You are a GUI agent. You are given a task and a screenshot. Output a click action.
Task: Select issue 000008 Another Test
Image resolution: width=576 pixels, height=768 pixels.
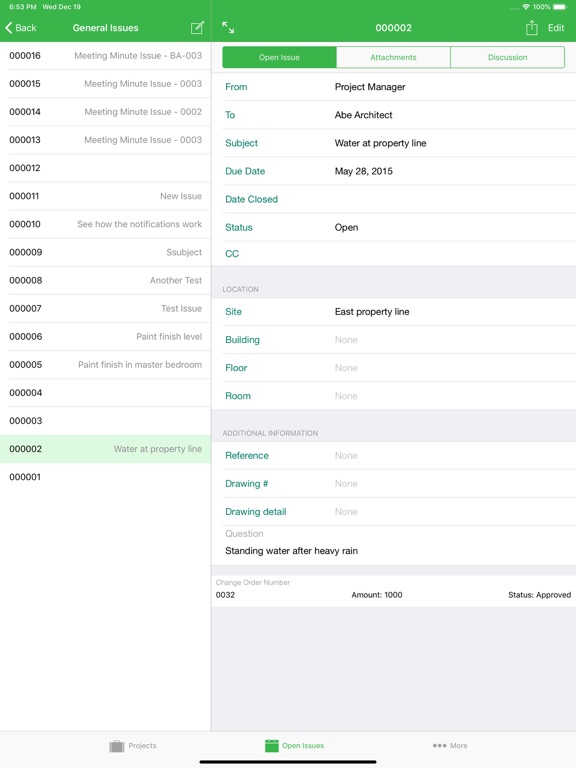[x=105, y=280]
